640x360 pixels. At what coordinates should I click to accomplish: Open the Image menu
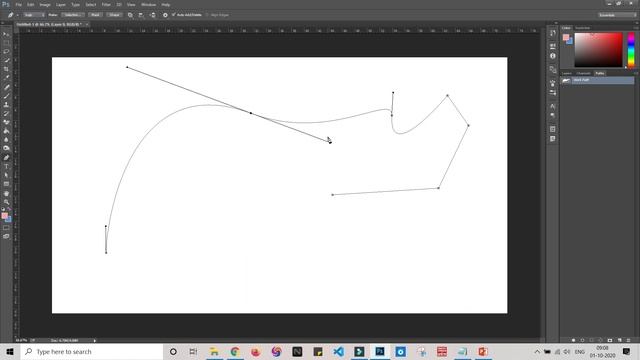(x=45, y=4)
